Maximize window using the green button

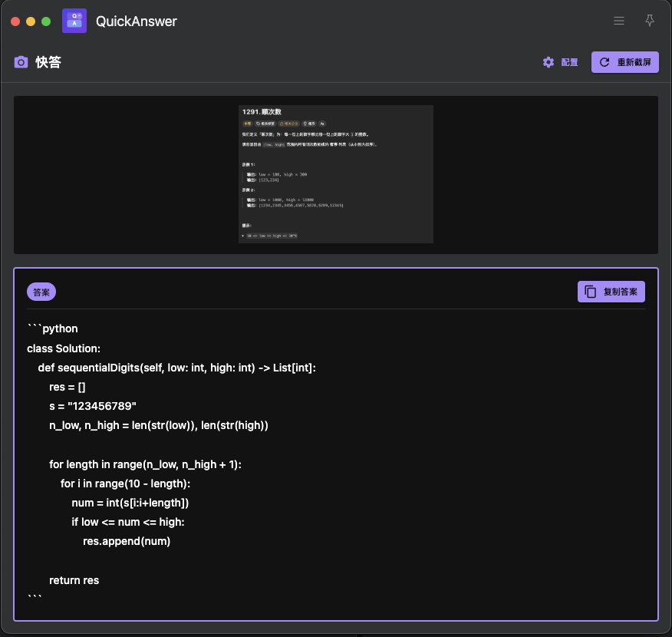coord(46,21)
